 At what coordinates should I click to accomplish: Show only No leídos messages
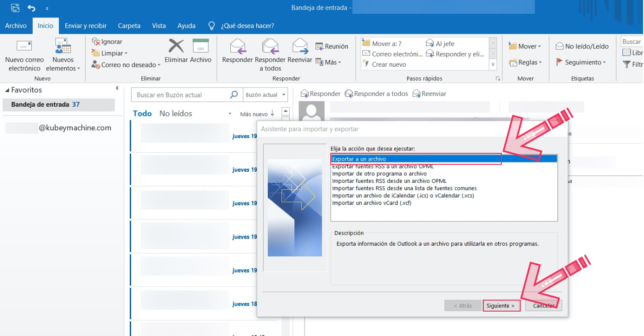(x=176, y=114)
